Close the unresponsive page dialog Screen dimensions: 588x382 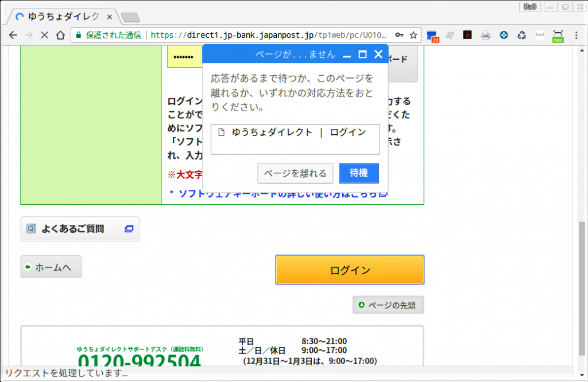(378, 54)
